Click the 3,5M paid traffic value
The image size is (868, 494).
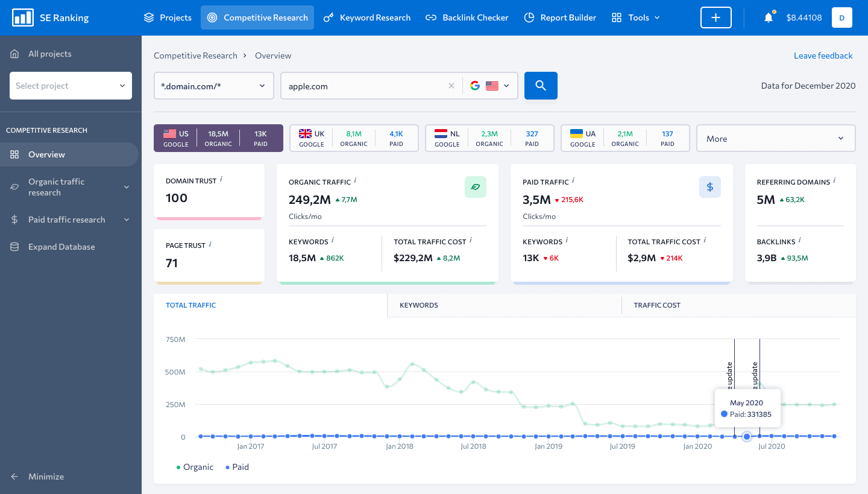[536, 200]
